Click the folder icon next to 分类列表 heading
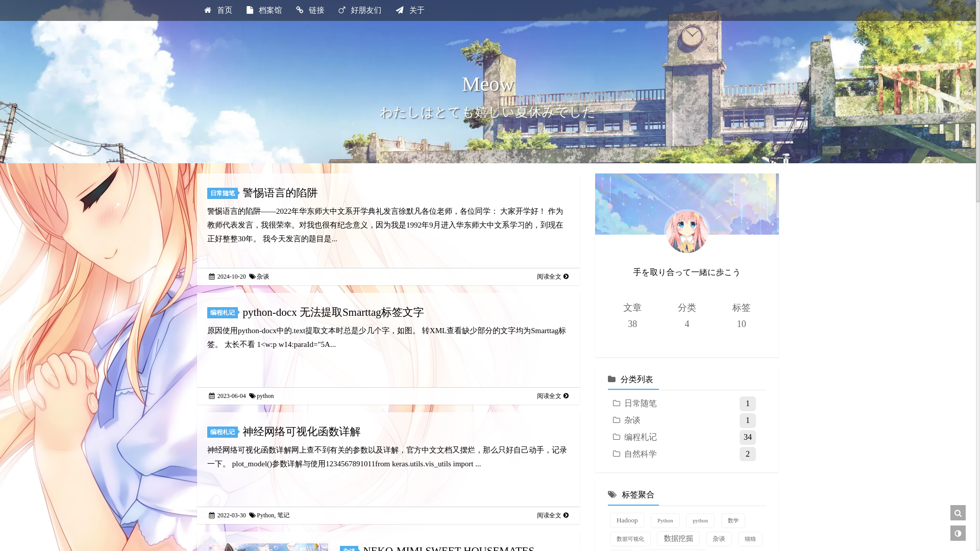Image resolution: width=980 pixels, height=551 pixels. tap(611, 379)
